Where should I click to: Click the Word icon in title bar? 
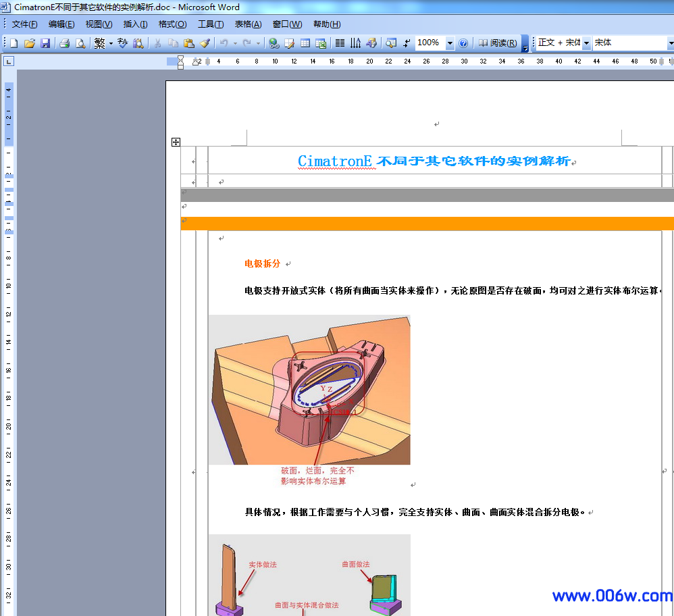(x=5, y=7)
